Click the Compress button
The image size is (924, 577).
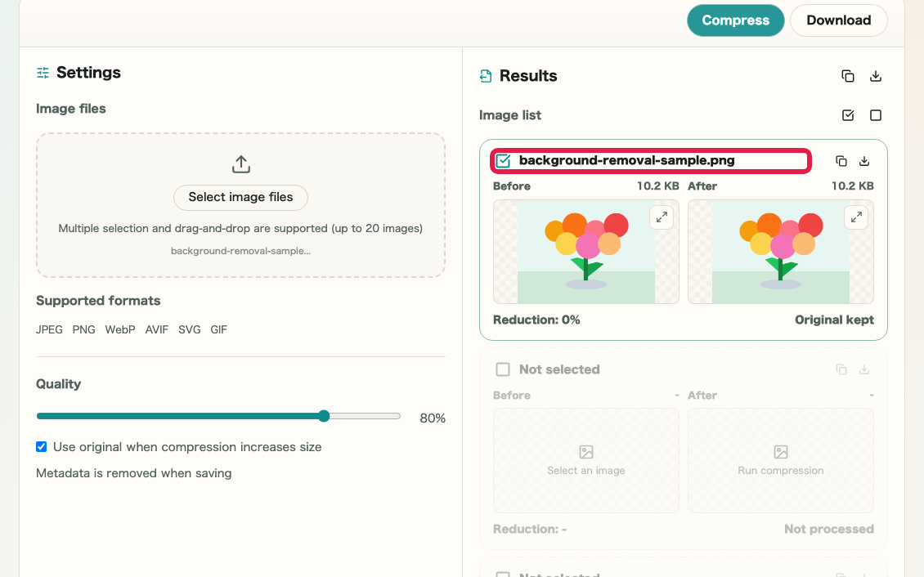point(735,20)
